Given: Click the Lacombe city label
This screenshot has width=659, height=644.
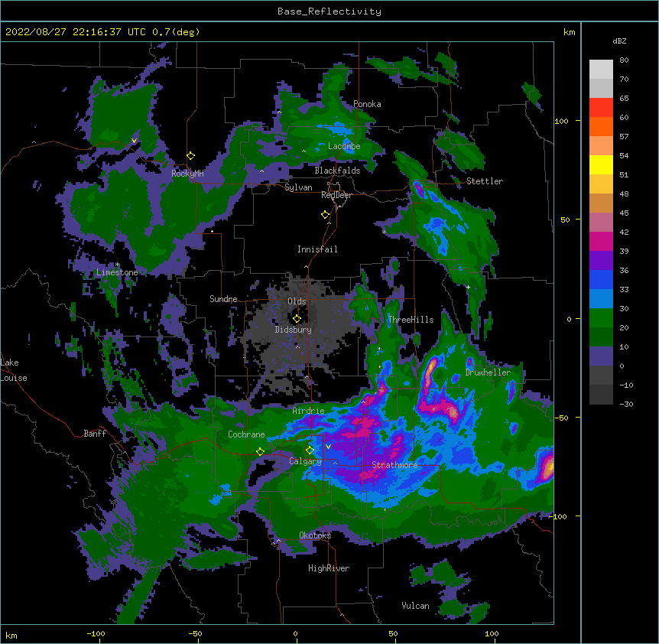Looking at the screenshot, I should point(344,146).
